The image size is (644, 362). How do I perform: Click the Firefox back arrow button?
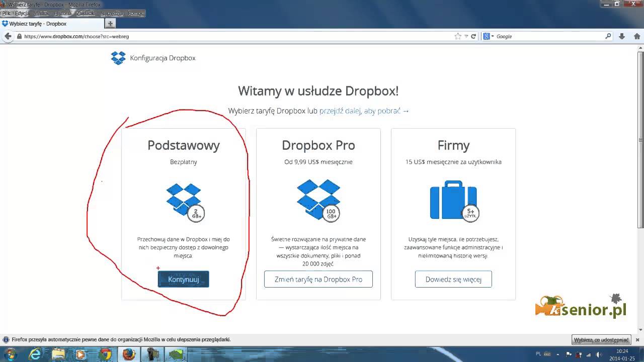[x=8, y=36]
